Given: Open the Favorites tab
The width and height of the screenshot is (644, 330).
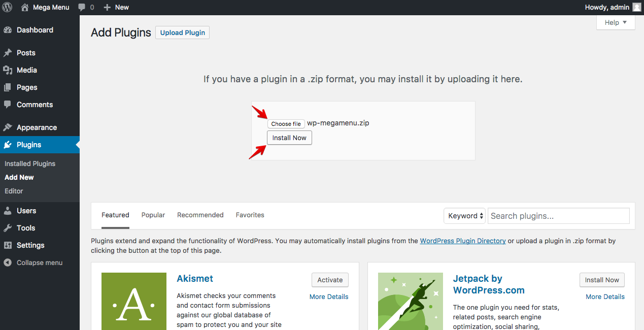Looking at the screenshot, I should (x=250, y=215).
